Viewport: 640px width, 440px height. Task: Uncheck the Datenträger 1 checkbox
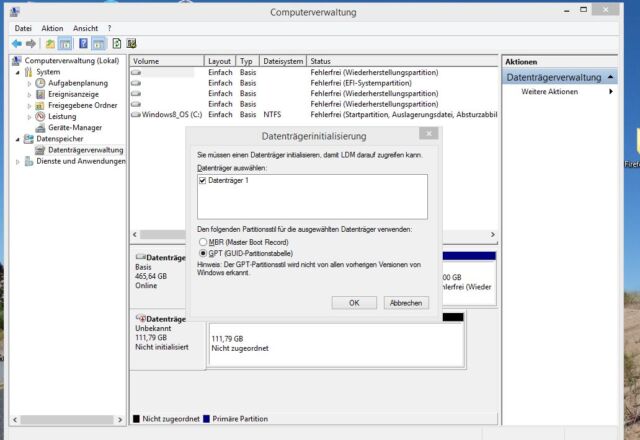[203, 181]
